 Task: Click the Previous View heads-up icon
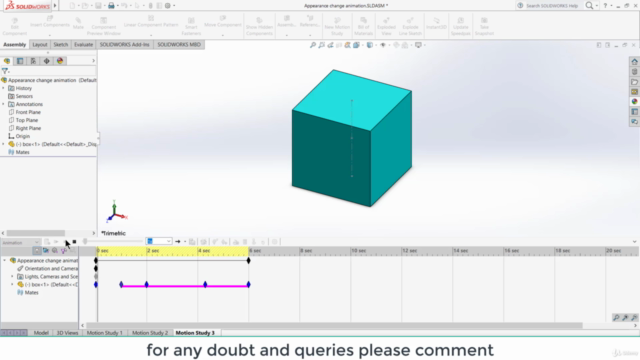tap(330, 45)
